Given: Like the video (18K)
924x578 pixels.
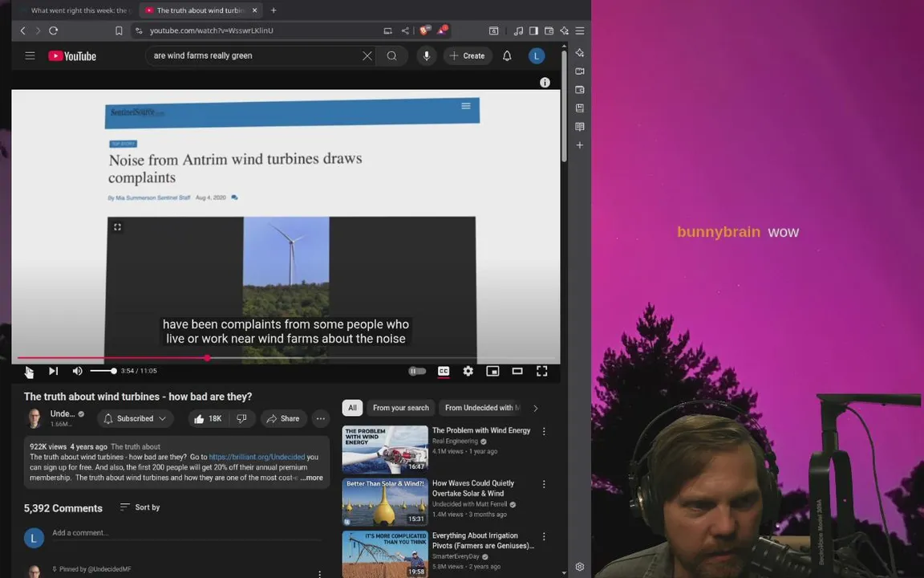Looking at the screenshot, I should [208, 419].
